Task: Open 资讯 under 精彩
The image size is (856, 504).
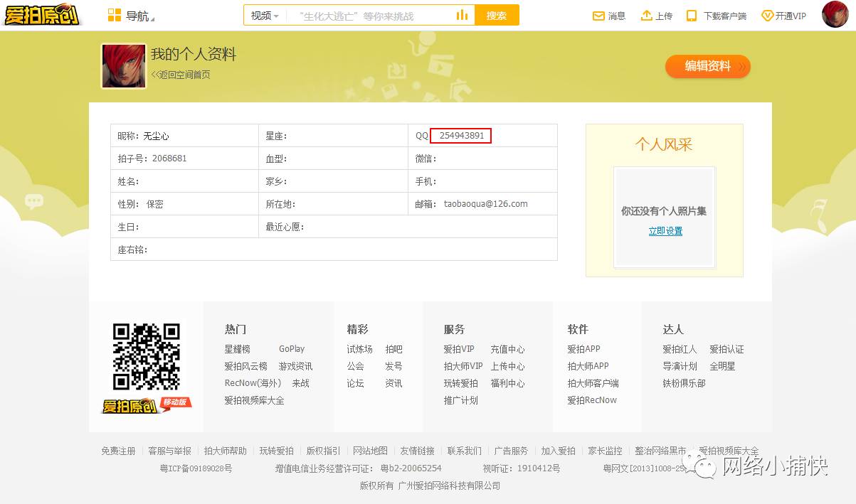Action: coord(394,383)
